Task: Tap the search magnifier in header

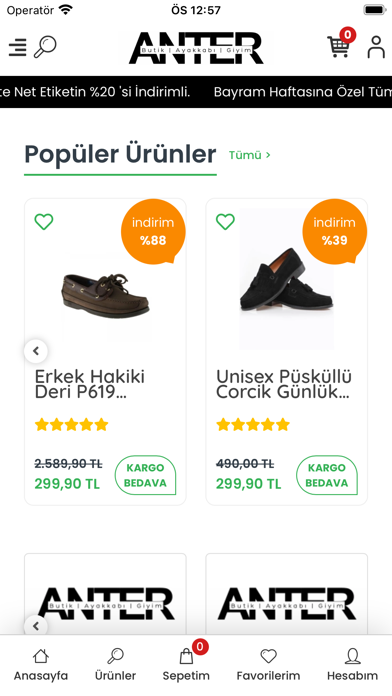Action: 45,47
